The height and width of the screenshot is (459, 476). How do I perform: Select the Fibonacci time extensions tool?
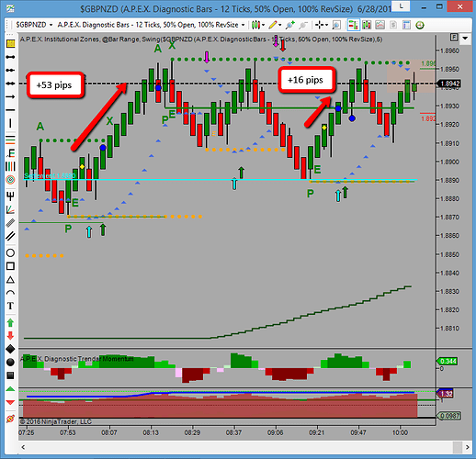point(10,166)
